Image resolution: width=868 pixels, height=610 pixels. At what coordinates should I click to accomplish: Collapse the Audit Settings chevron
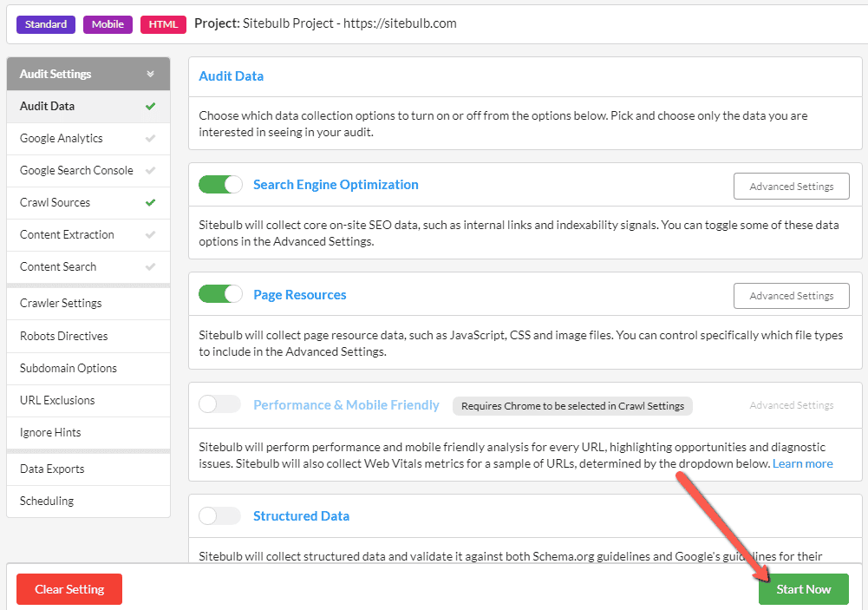[x=150, y=74]
